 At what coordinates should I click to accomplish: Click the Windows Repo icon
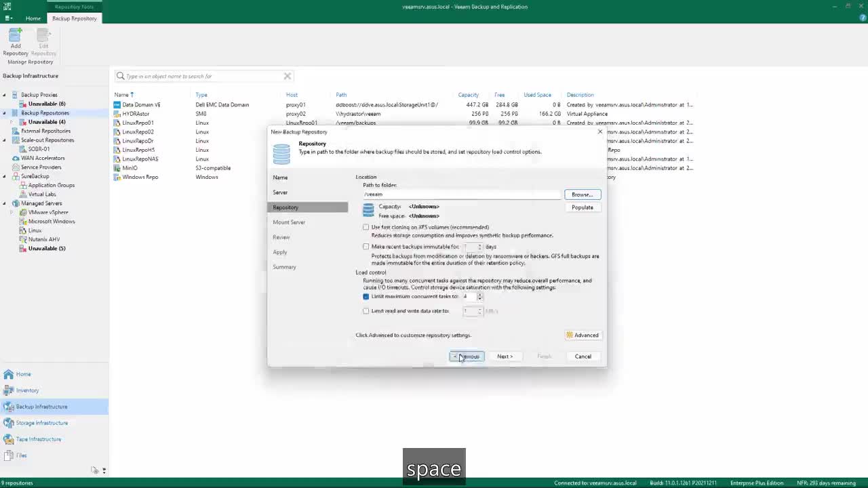click(117, 177)
